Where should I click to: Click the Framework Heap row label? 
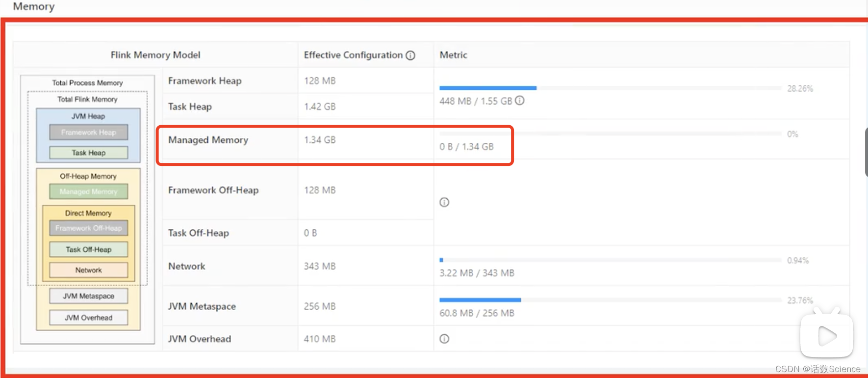(205, 81)
